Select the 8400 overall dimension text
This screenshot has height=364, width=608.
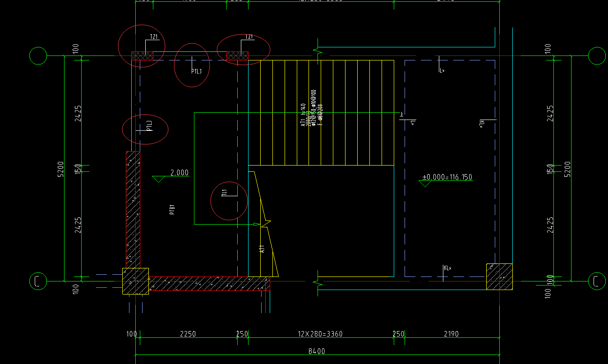[x=317, y=351]
